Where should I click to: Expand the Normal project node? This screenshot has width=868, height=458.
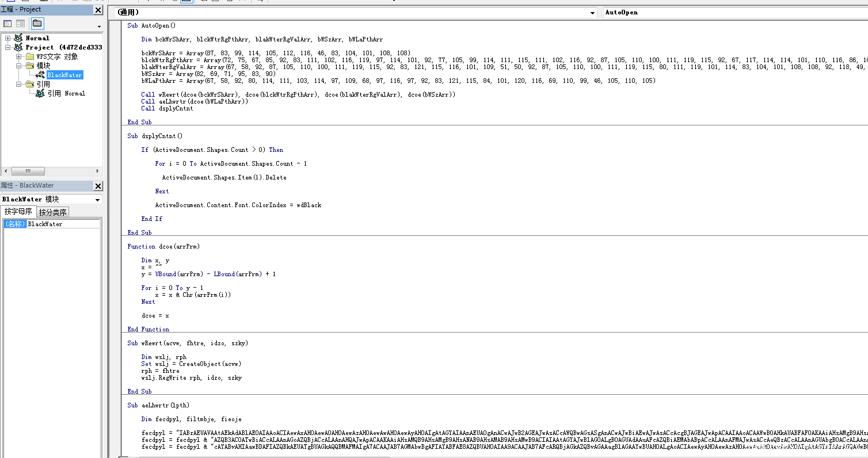coord(8,38)
